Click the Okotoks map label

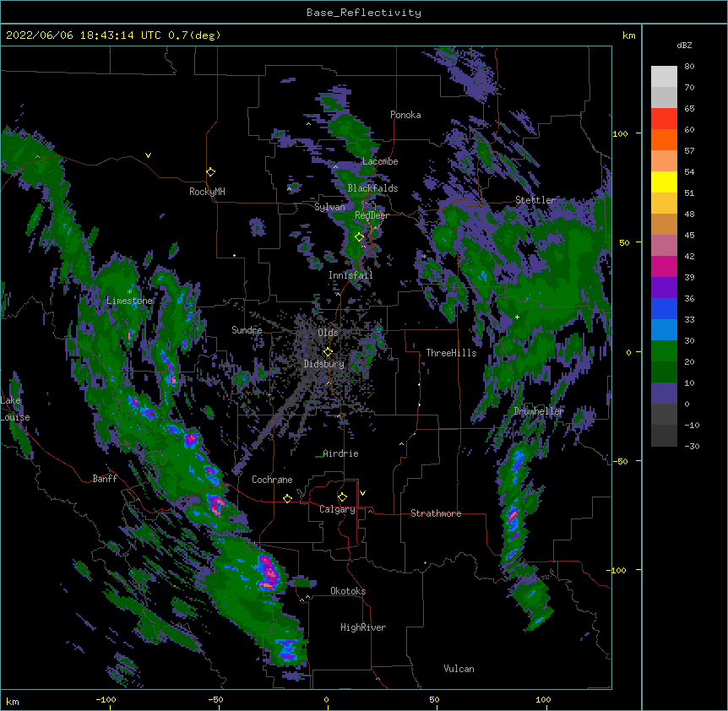coord(348,591)
